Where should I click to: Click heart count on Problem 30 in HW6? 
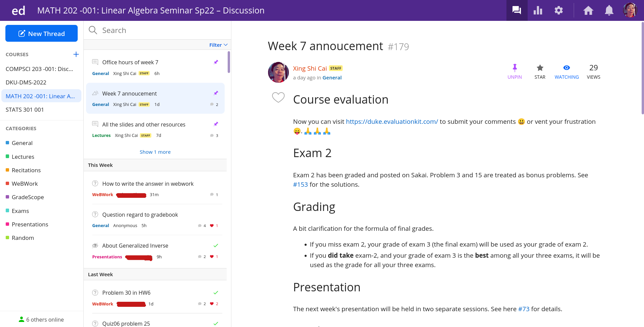pyautogui.click(x=214, y=304)
